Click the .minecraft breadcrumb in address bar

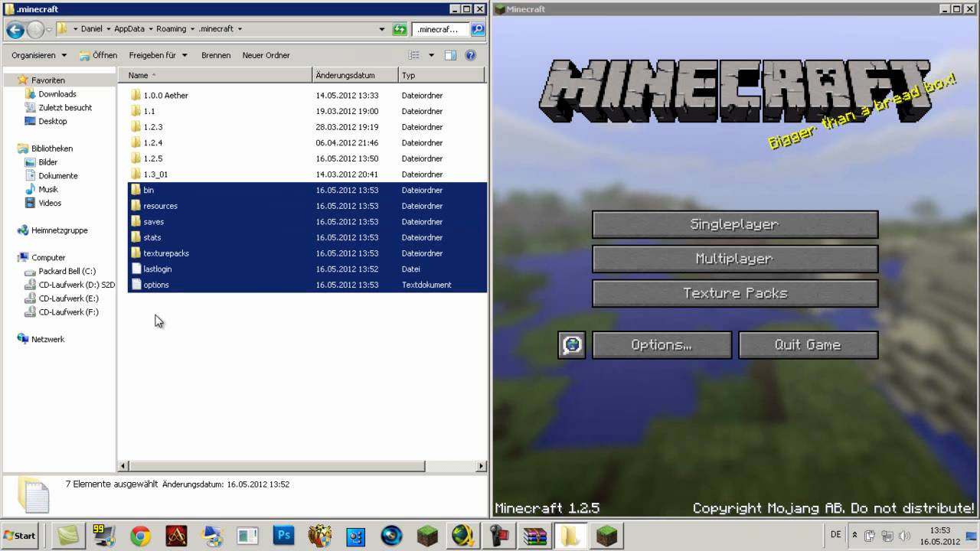pos(216,29)
